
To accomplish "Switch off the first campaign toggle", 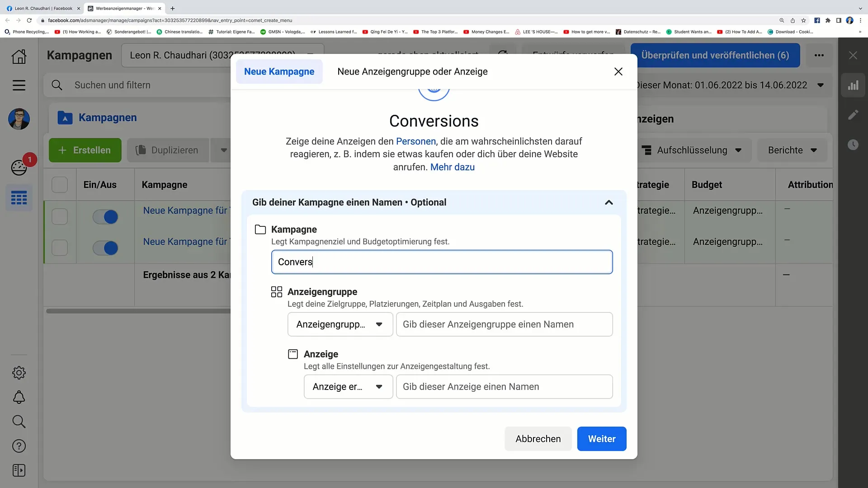I will [105, 217].
